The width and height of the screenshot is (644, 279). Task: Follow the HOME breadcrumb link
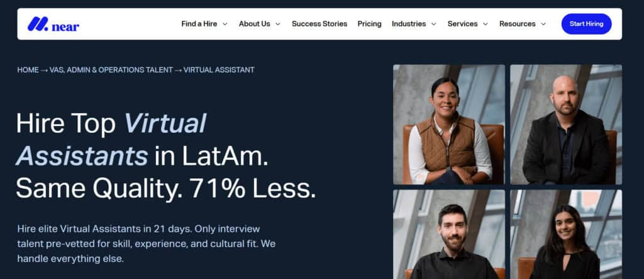[28, 70]
